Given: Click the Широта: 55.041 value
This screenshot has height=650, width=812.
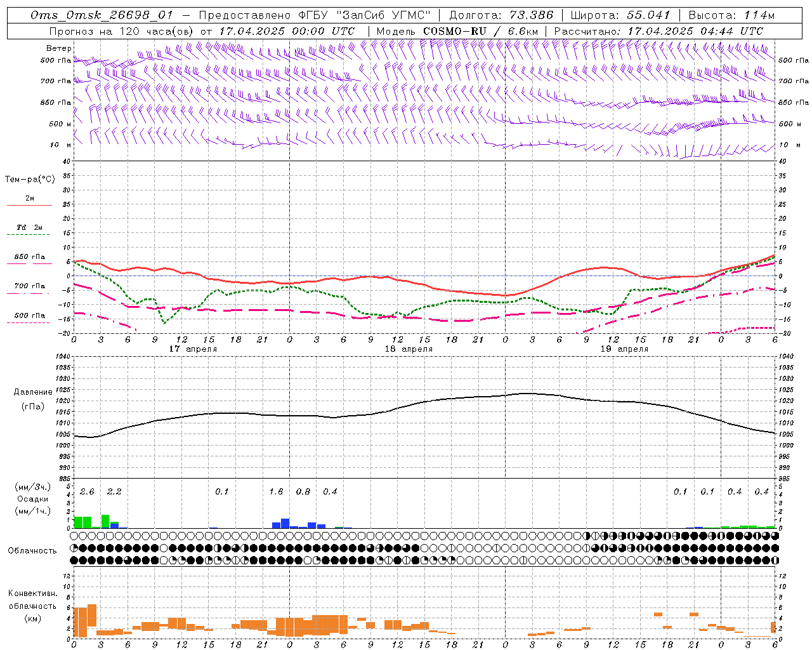Looking at the screenshot, I should point(620,15).
